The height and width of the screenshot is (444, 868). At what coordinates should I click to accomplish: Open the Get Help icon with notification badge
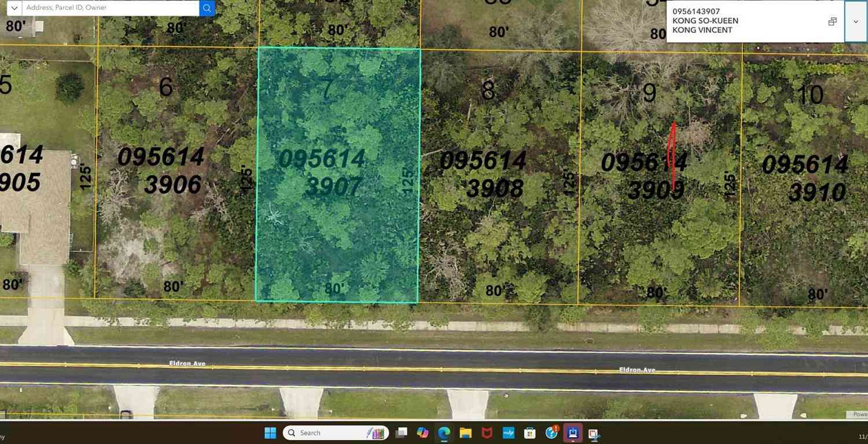point(552,432)
